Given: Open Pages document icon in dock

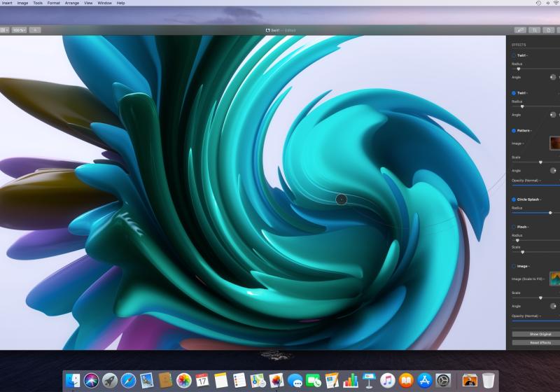Looking at the screenshot, I should (332, 381).
